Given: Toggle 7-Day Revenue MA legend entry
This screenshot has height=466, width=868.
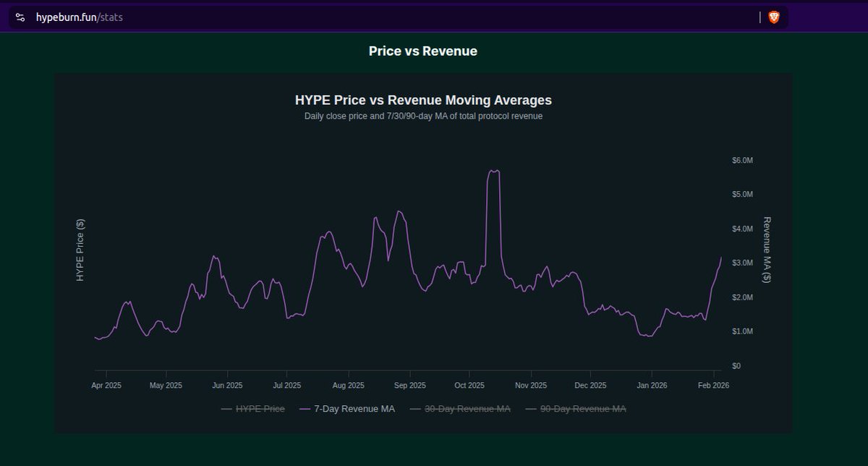Looking at the screenshot, I should tap(347, 409).
